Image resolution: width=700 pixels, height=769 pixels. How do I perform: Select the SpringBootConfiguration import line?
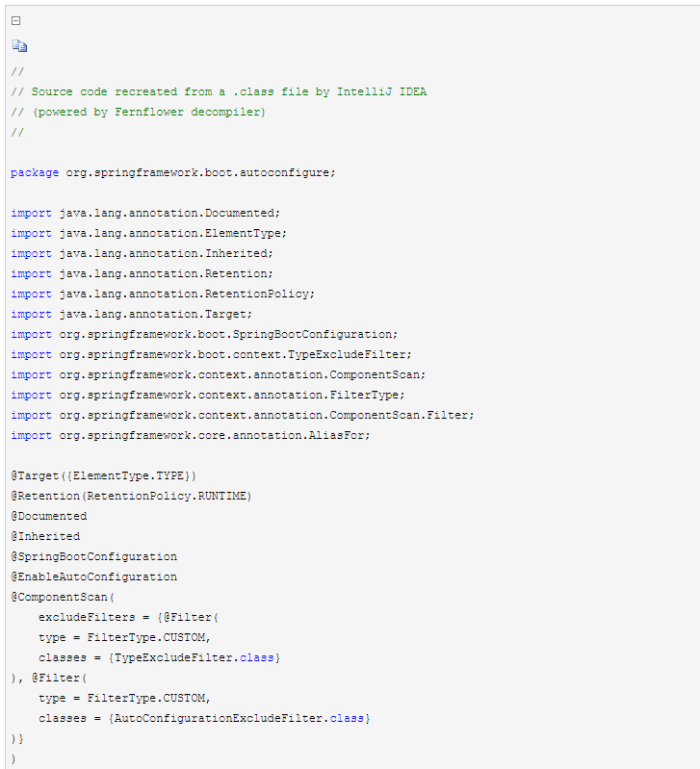(x=204, y=335)
